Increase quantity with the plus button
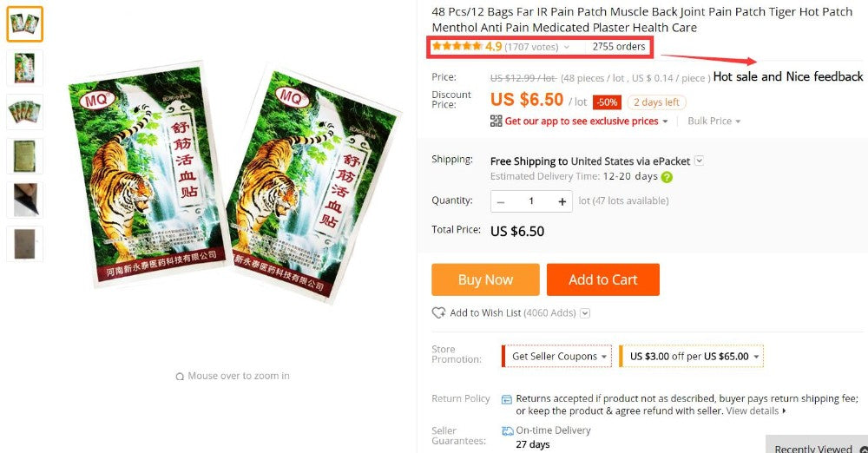Screen dimensions: 868x453 tap(562, 201)
